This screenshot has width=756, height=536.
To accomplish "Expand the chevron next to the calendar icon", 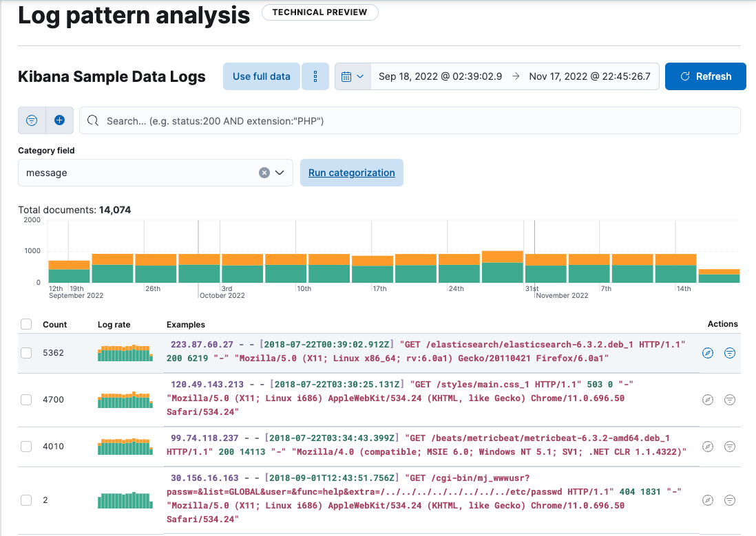I will 359,76.
